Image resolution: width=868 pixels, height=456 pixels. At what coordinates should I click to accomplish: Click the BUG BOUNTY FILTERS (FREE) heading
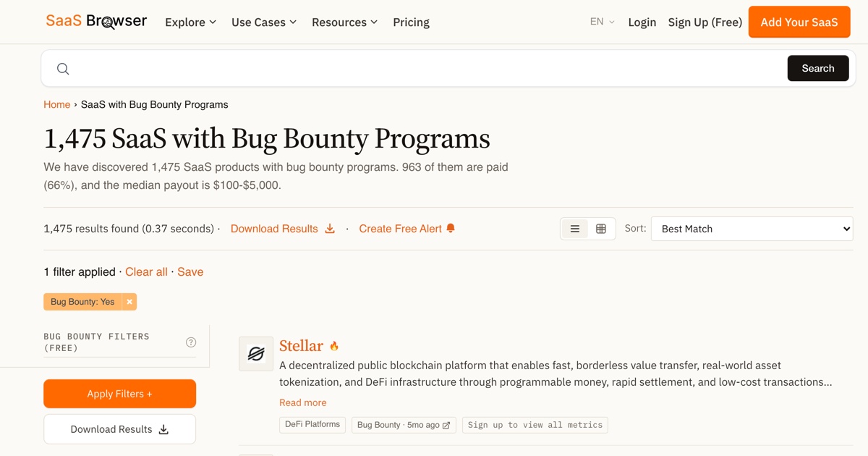[96, 342]
